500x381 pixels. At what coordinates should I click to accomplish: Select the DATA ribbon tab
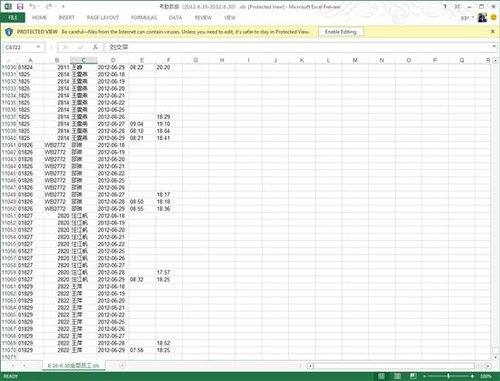(175, 17)
